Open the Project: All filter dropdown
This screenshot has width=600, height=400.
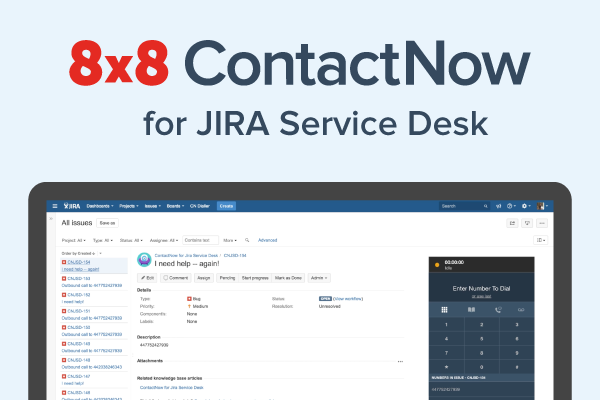click(73, 240)
